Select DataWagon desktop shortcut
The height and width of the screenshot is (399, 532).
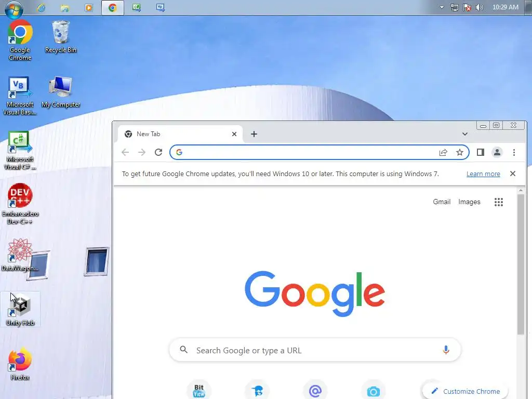click(20, 255)
